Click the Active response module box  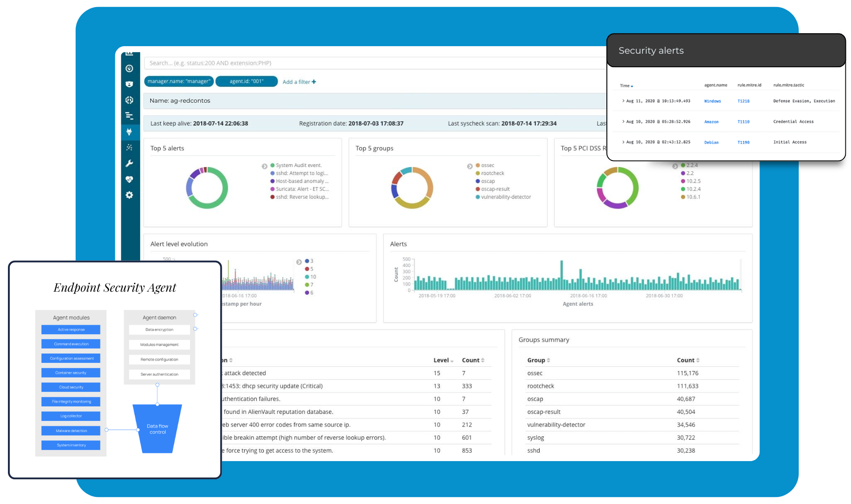(71, 329)
